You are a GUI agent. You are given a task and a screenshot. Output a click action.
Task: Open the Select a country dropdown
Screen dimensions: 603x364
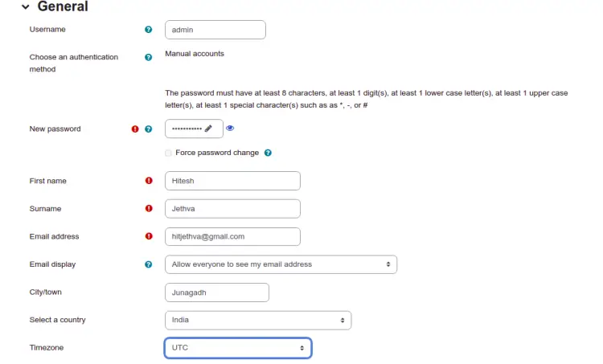point(258,320)
